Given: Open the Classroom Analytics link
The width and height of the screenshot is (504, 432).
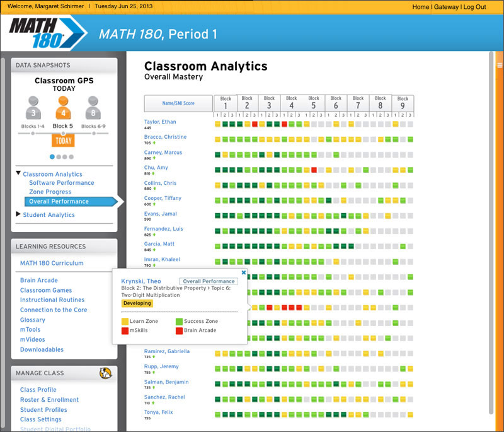Looking at the screenshot, I should 52,174.
